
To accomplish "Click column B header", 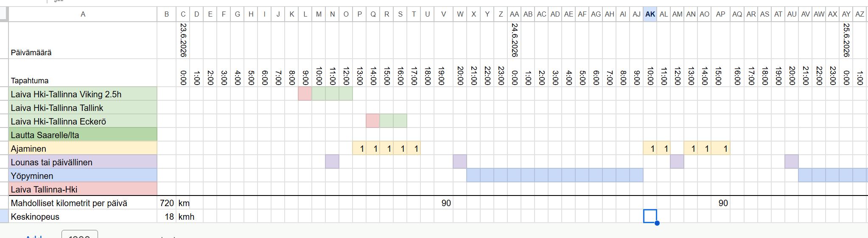I will pos(167,14).
